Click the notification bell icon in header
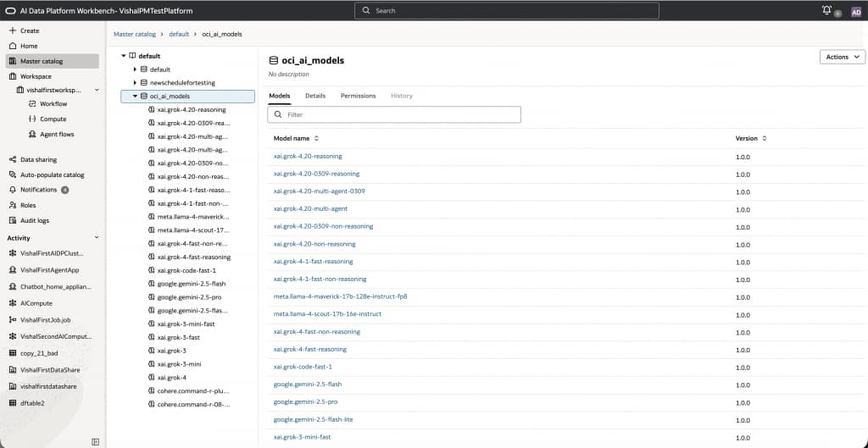868x448 pixels. coord(826,10)
